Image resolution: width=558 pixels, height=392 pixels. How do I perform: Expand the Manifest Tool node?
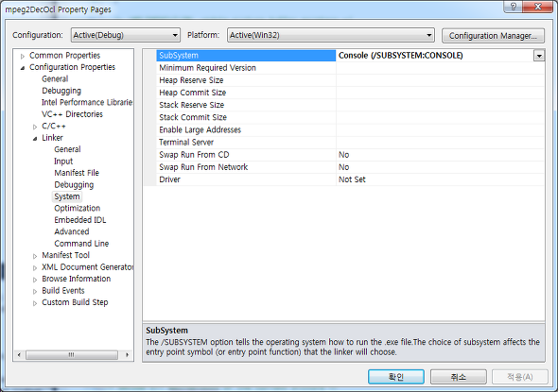[x=35, y=256]
